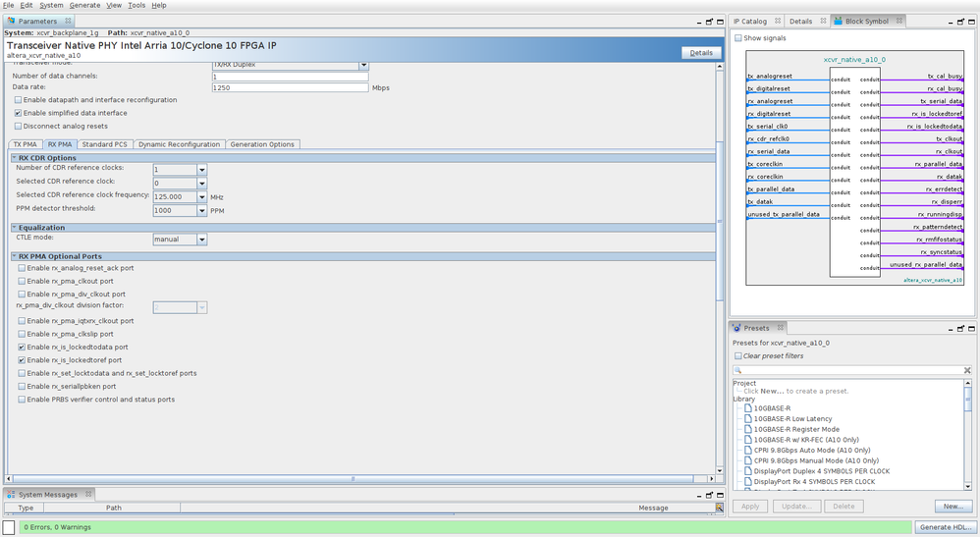Maximize the Presets panel
Image resolution: width=980 pixels, height=537 pixels.
pyautogui.click(x=971, y=328)
